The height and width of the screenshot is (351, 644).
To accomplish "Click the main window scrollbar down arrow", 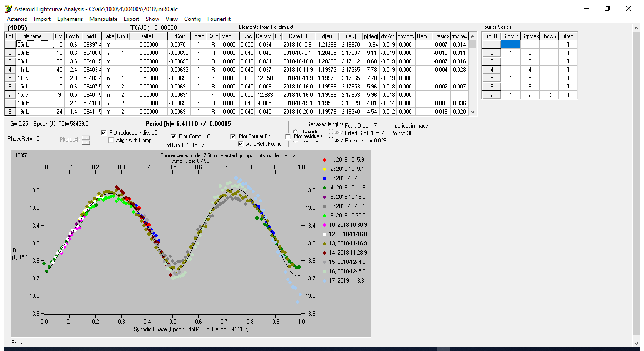I will coord(637,344).
